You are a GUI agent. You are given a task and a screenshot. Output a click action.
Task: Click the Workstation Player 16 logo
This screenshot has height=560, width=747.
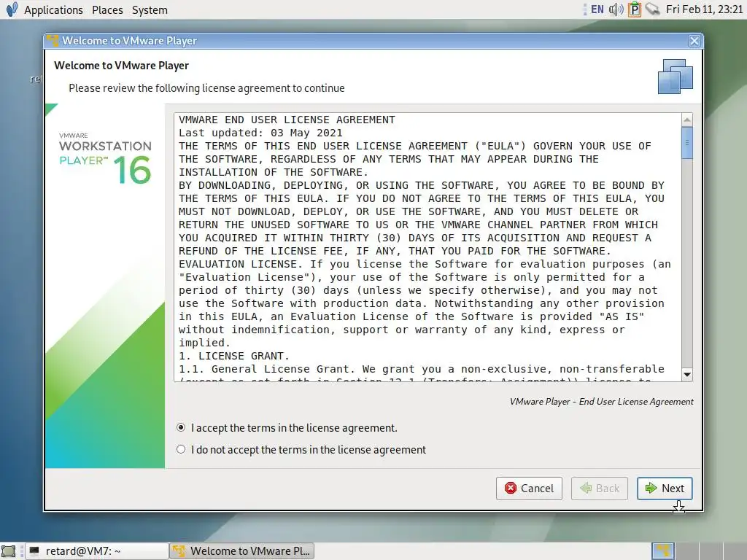[x=105, y=158]
